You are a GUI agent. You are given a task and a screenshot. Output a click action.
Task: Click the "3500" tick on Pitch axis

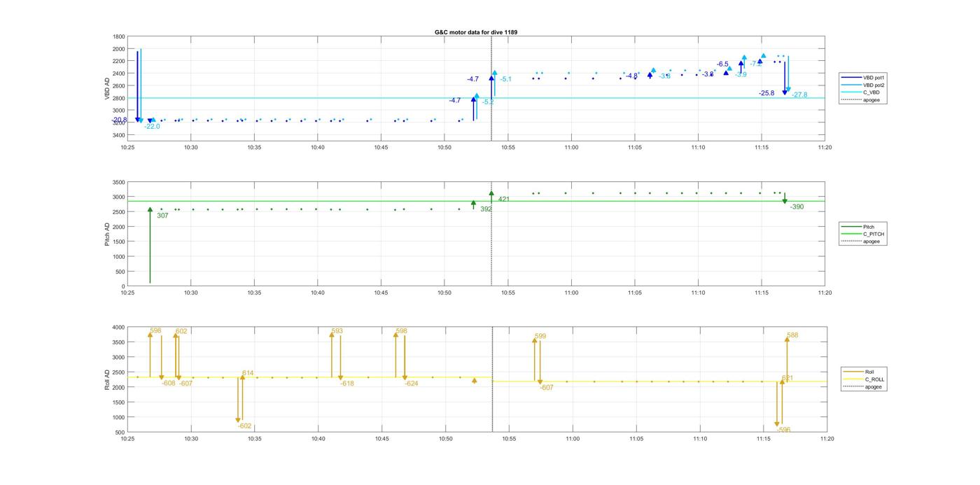click(118, 182)
